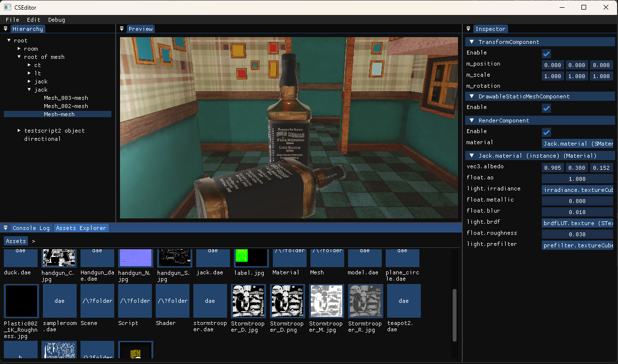
Task: Expand the room node
Action: [19, 49]
